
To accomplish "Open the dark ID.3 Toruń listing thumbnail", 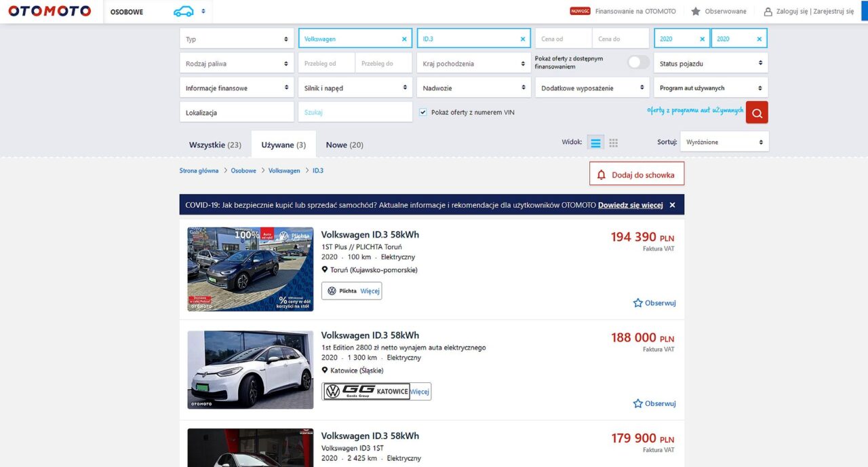I will [250, 269].
